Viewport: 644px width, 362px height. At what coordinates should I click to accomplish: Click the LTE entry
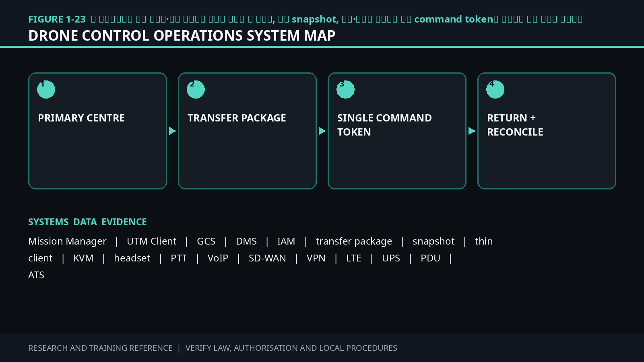(x=354, y=258)
